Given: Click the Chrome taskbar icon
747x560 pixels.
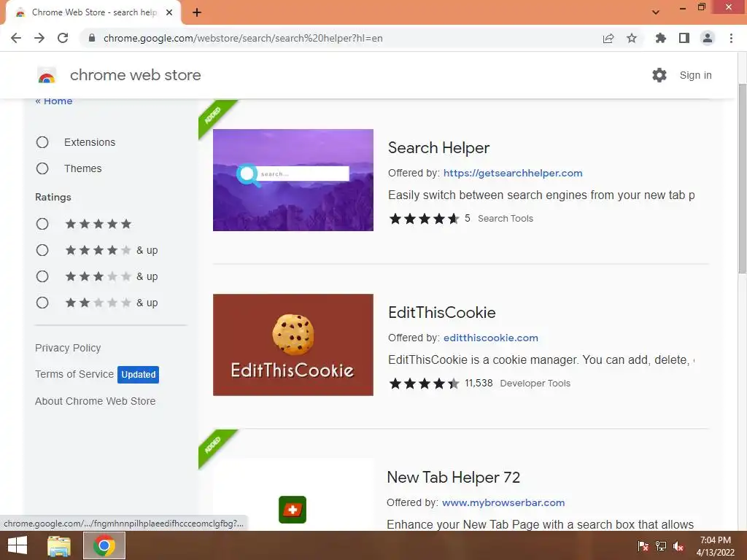Looking at the screenshot, I should click(104, 545).
